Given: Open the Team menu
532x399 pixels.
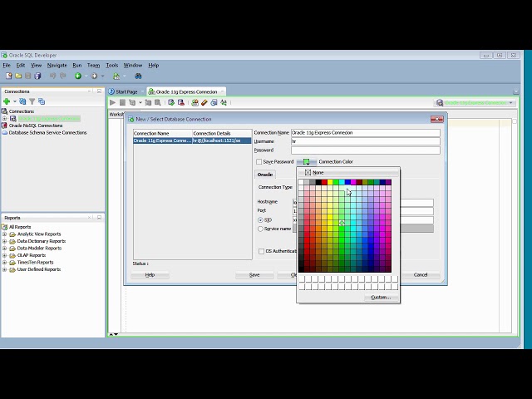Looking at the screenshot, I should click(x=93, y=65).
